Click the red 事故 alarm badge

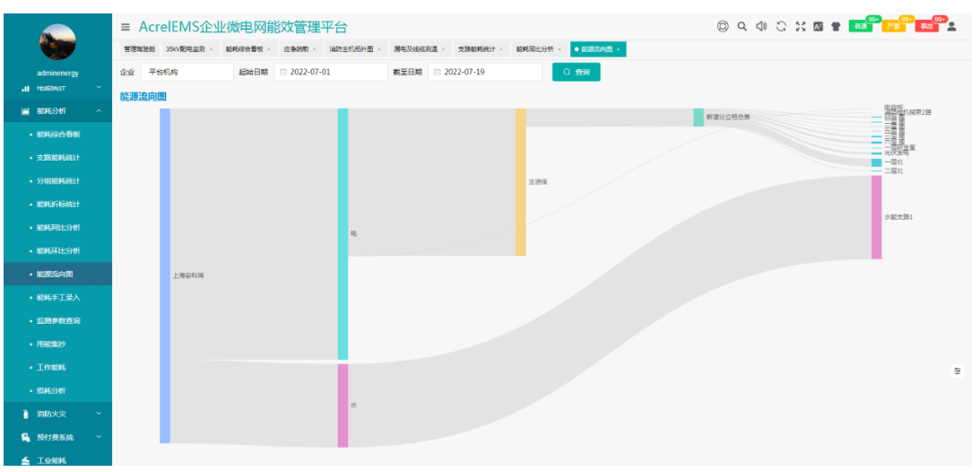927,26
